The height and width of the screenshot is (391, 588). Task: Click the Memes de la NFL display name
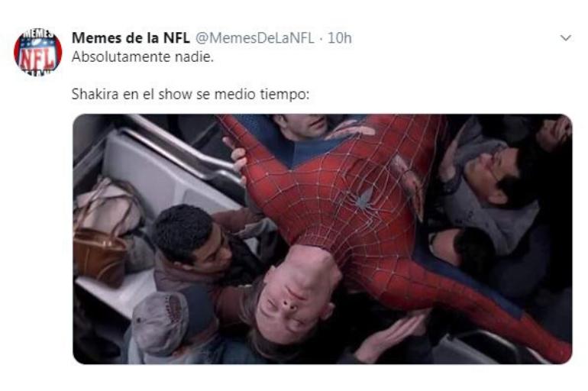tap(131, 38)
